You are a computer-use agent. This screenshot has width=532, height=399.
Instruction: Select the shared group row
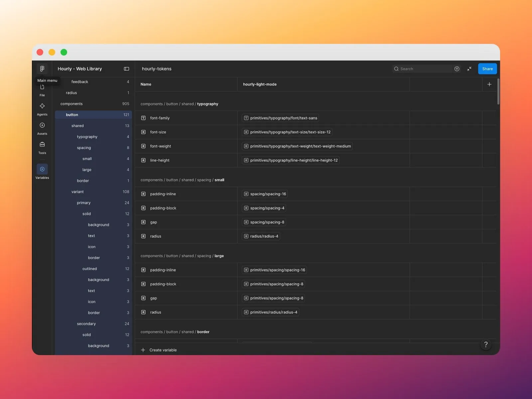pyautogui.click(x=93, y=126)
